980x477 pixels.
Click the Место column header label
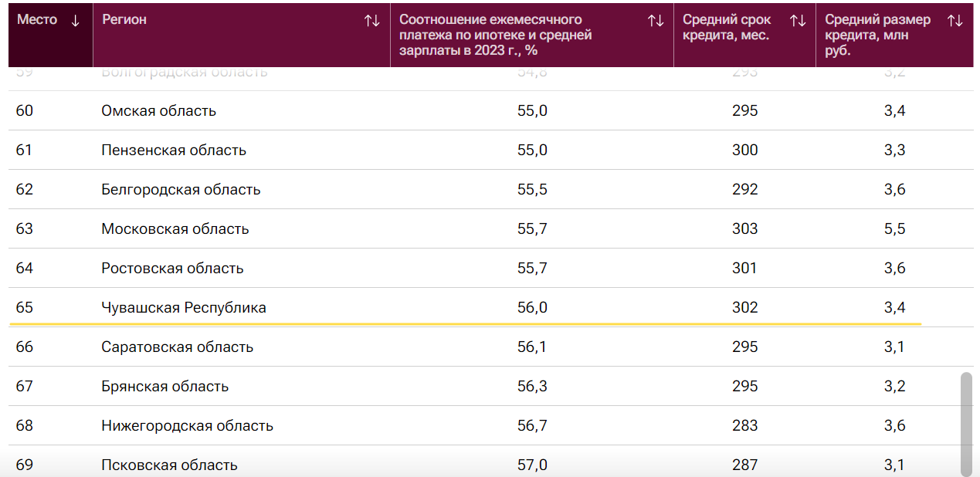click(37, 20)
